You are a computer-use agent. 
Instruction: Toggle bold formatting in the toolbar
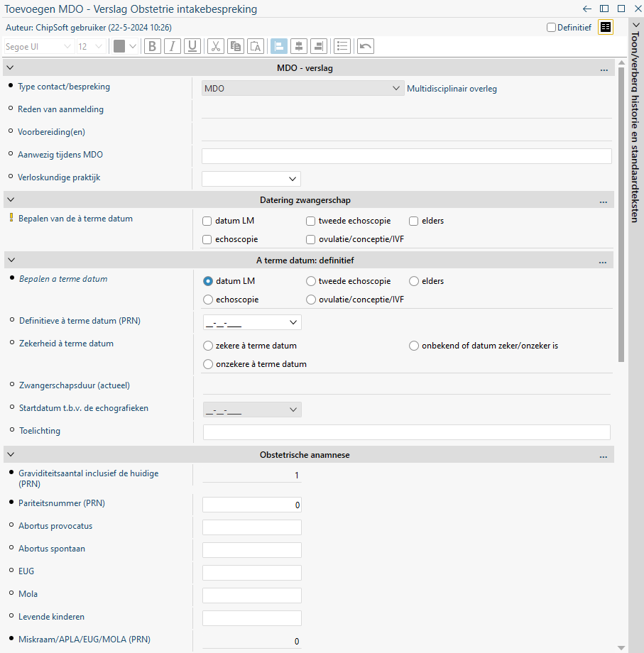point(153,46)
